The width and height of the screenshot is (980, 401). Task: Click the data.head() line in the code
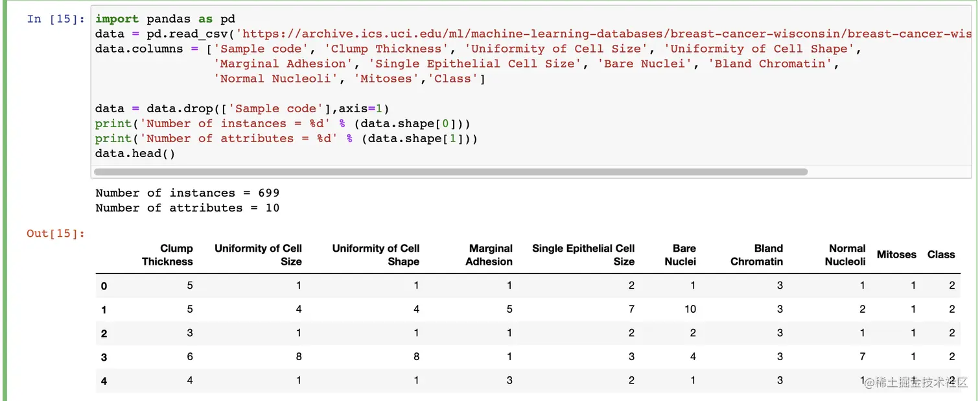tap(135, 154)
